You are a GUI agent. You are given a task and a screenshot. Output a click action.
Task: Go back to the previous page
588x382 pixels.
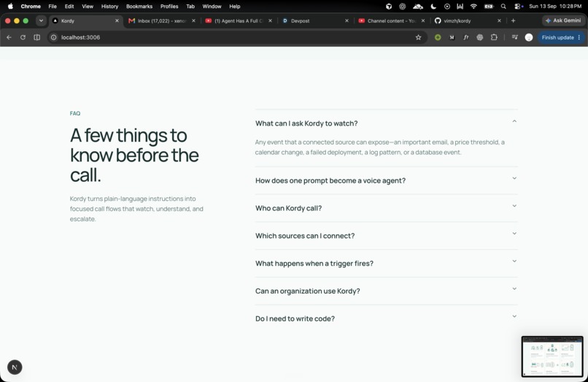pos(9,37)
